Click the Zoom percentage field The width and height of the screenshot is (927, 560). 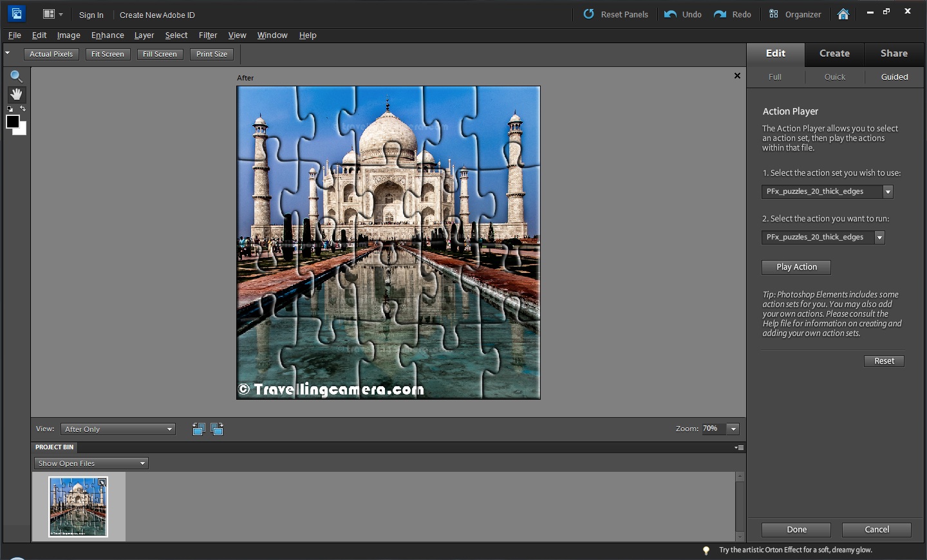(713, 429)
